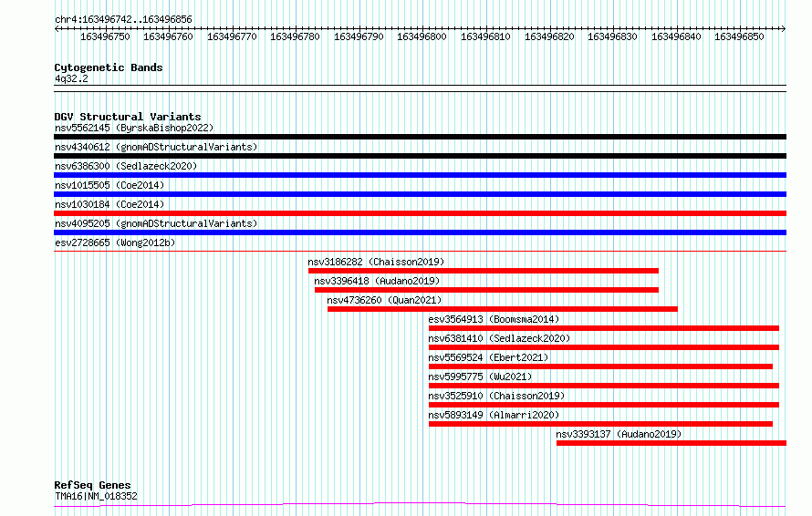The height and width of the screenshot is (516, 812).
Task: Click the magenta TMA16 gene line
Action: pyautogui.click(x=420, y=504)
